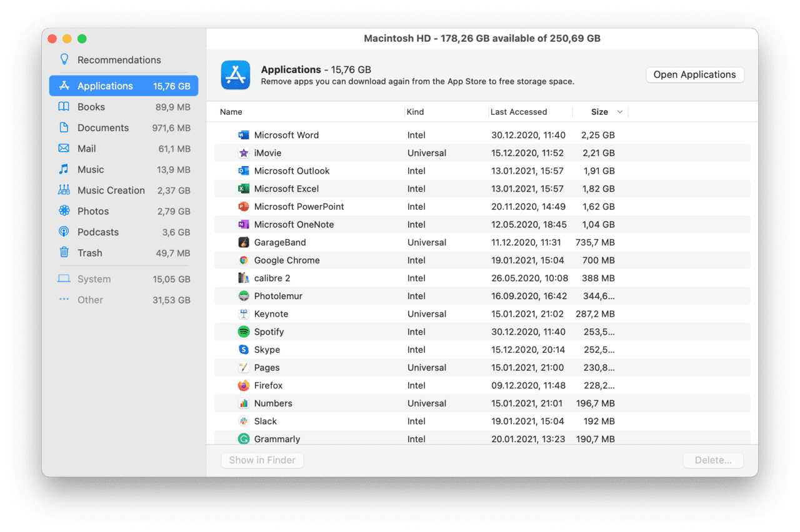
Task: Click the Books sidebar icon
Action: tap(64, 107)
